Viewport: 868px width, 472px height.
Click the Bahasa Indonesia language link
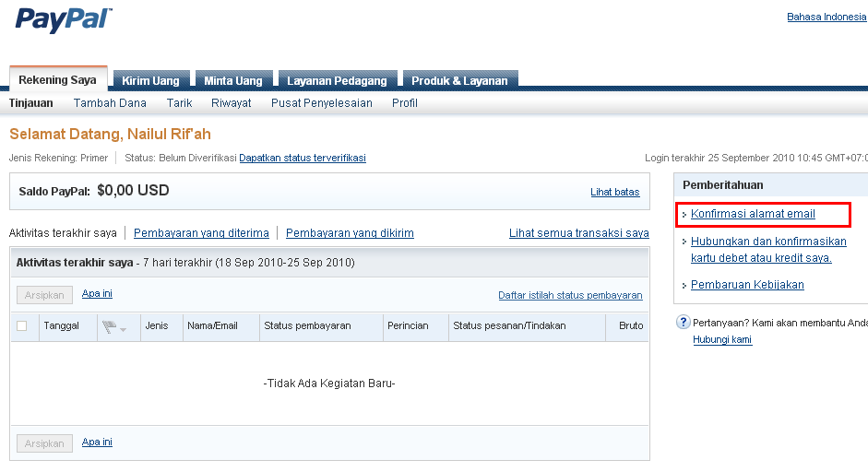click(826, 17)
